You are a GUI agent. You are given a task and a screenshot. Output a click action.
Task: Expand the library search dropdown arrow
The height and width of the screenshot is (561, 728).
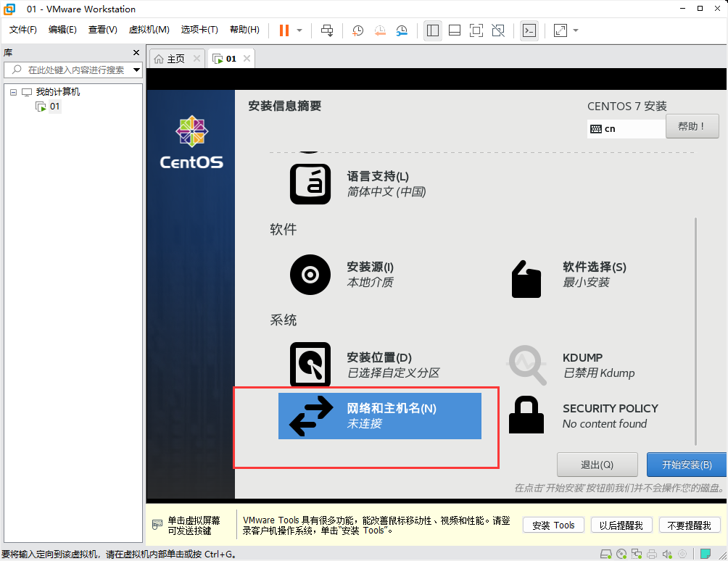coord(136,70)
